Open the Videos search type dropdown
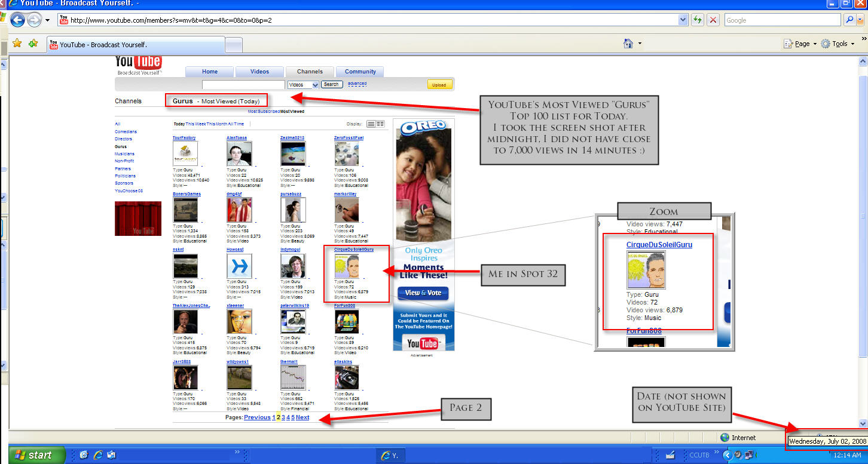Image resolution: width=868 pixels, height=464 pixels. pyautogui.click(x=303, y=85)
